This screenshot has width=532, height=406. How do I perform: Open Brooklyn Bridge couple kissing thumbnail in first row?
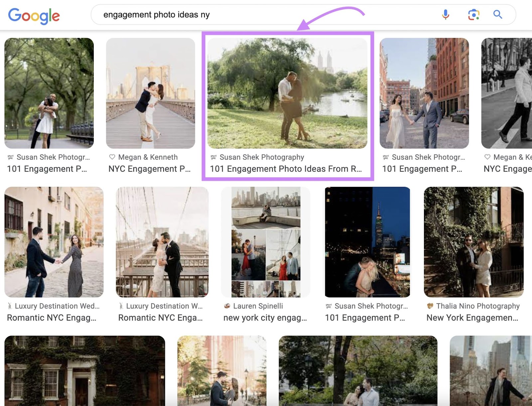(x=151, y=93)
